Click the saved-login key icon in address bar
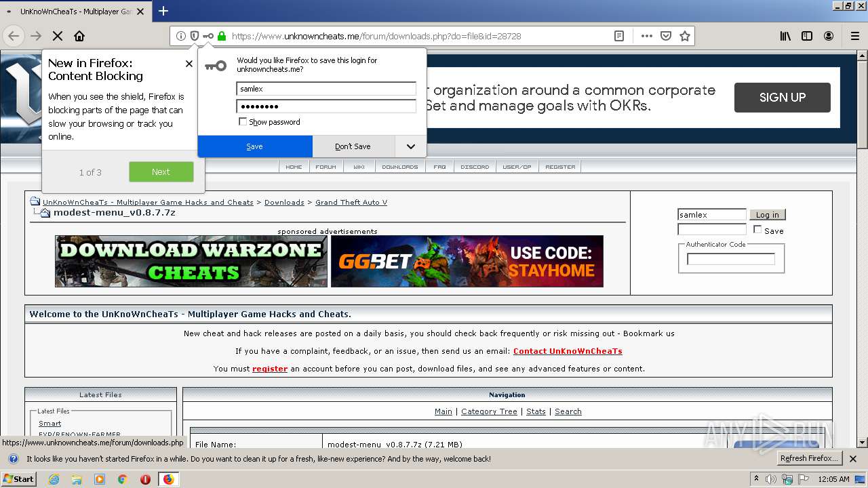This screenshot has width=868, height=488. [x=208, y=36]
